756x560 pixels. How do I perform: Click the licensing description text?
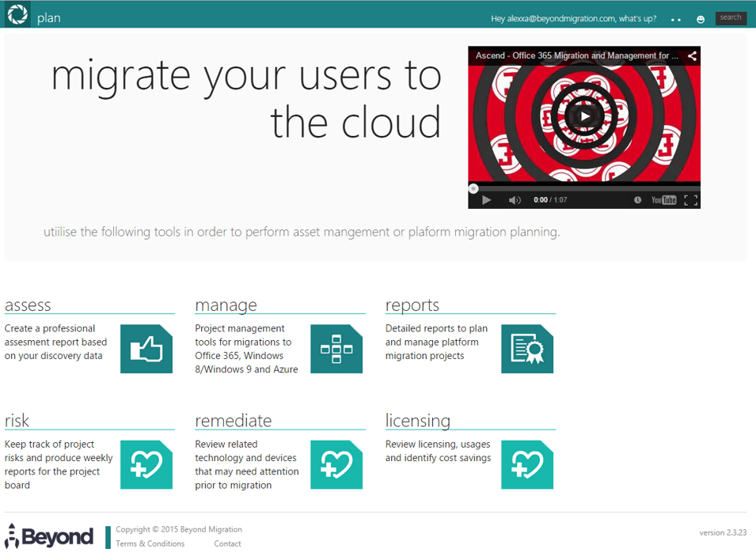(438, 451)
